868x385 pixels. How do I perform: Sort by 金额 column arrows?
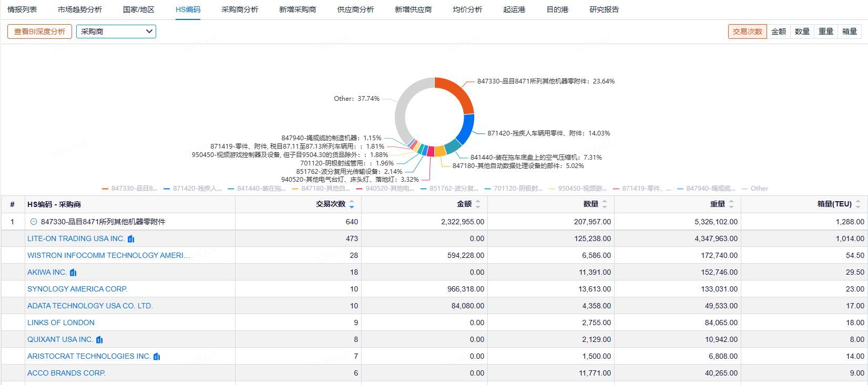click(x=478, y=204)
